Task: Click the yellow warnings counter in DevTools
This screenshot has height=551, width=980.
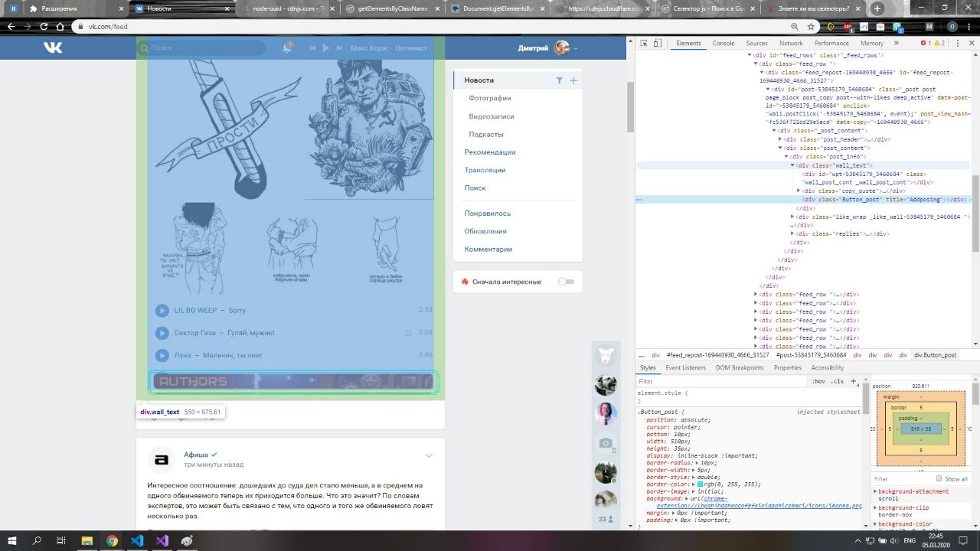Action: (x=939, y=44)
